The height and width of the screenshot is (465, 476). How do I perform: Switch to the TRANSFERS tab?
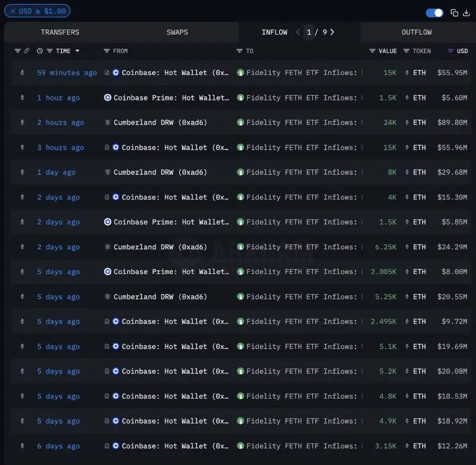pos(60,32)
